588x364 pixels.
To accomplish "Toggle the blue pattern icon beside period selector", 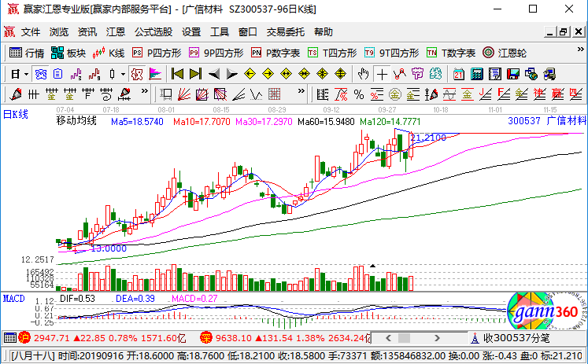I will coord(41,74).
